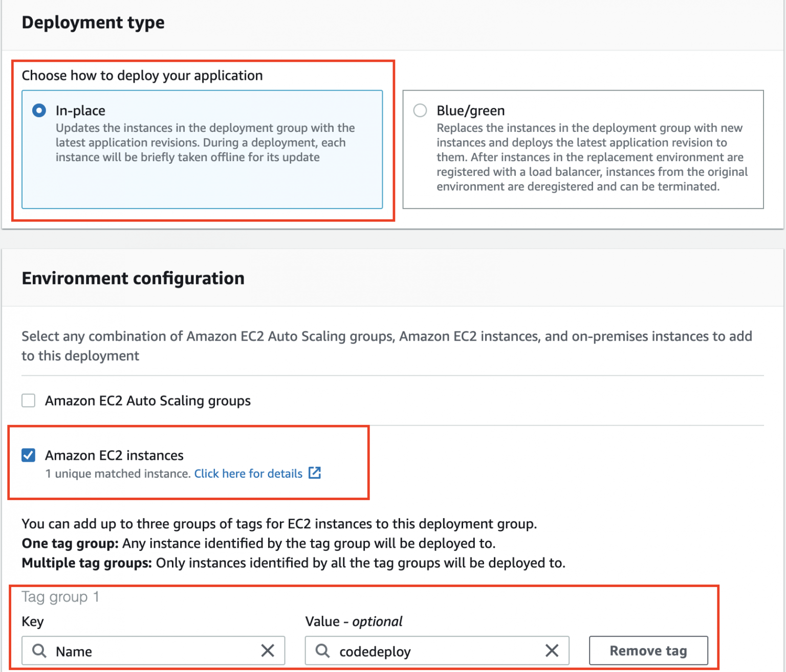Open the external link icon beside details link
Viewport: 786px width, 672px height.
click(314, 473)
